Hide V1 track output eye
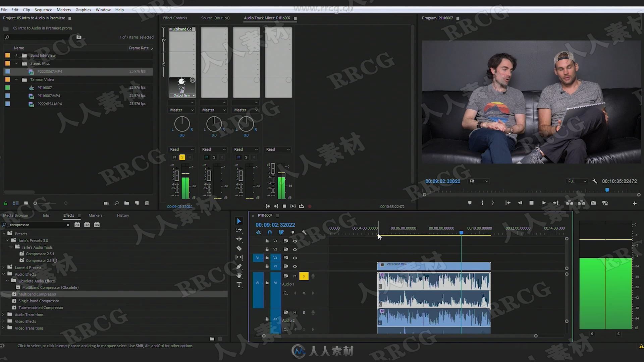644x362 pixels. coord(295,266)
